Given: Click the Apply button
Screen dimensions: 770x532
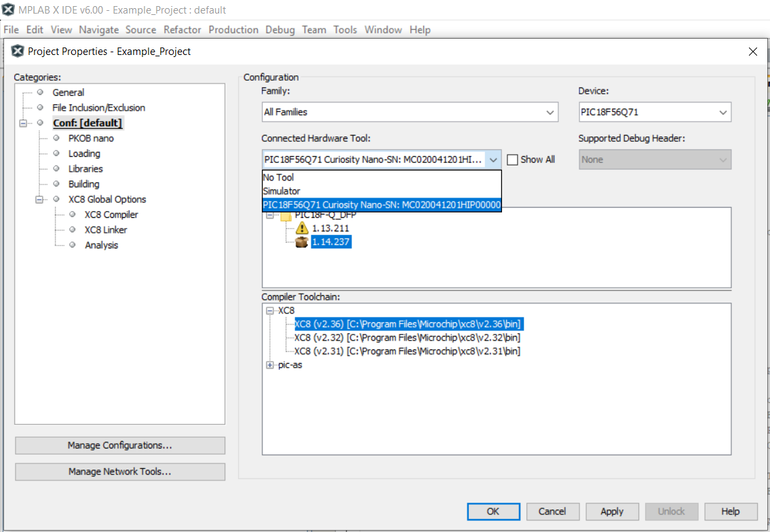Looking at the screenshot, I should point(612,512).
